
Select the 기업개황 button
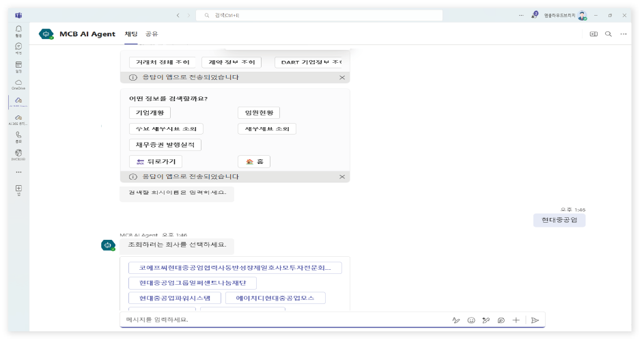click(150, 113)
